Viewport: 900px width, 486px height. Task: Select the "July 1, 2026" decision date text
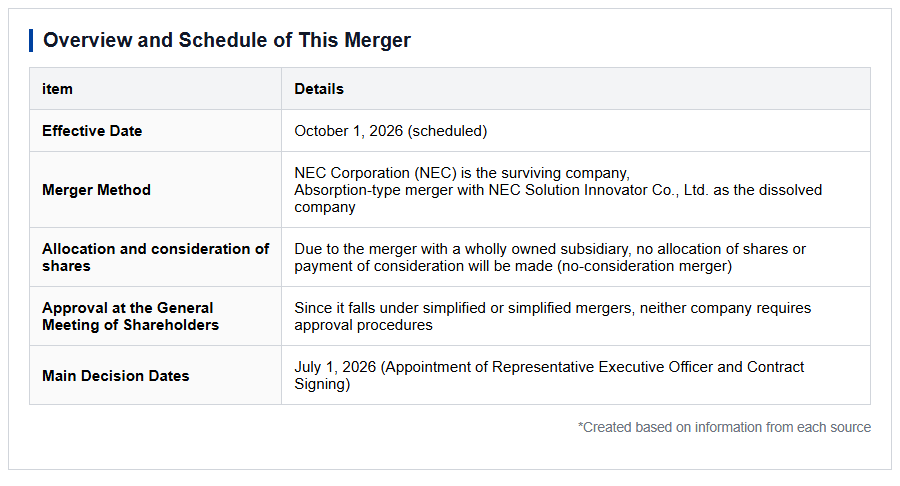coord(335,367)
